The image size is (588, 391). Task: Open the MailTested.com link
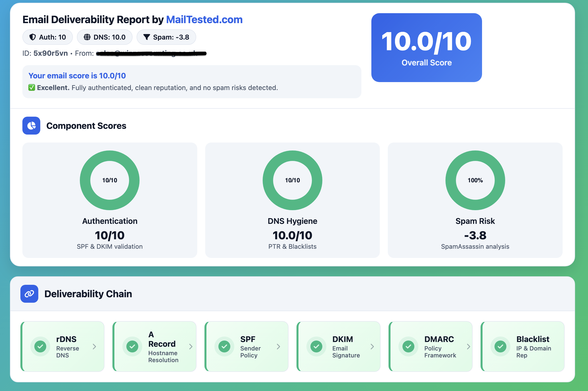pyautogui.click(x=204, y=19)
